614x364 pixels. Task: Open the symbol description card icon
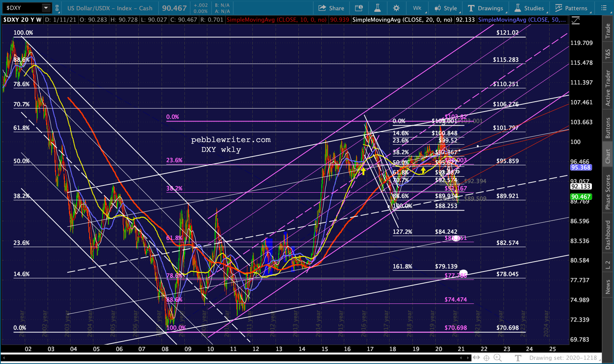(359, 8)
